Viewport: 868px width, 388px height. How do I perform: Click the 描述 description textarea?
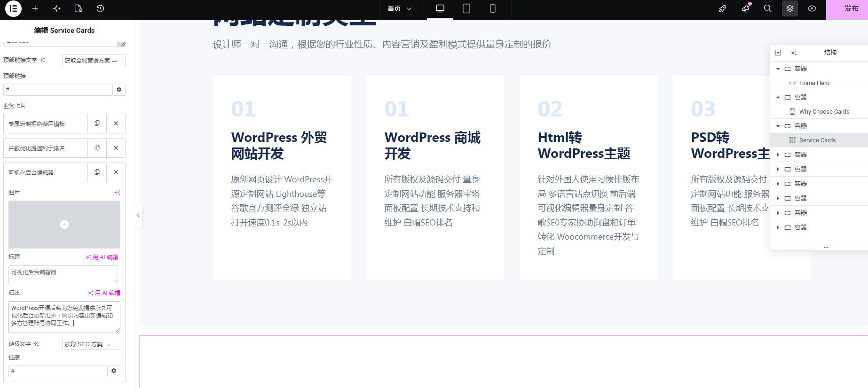pos(64,317)
